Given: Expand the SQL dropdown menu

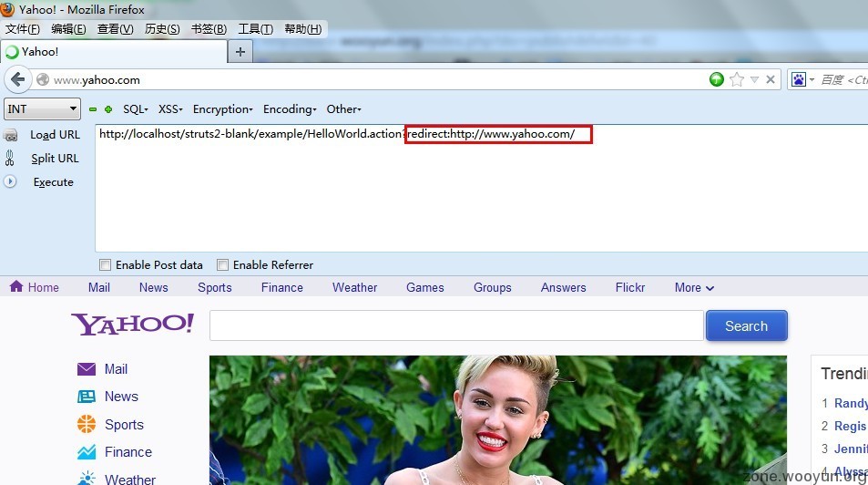Looking at the screenshot, I should (x=135, y=109).
